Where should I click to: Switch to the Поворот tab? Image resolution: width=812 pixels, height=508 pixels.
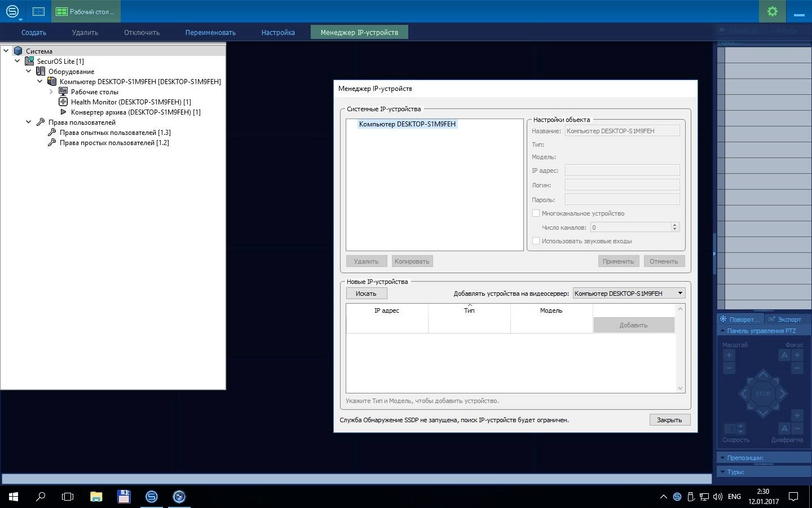click(x=740, y=319)
